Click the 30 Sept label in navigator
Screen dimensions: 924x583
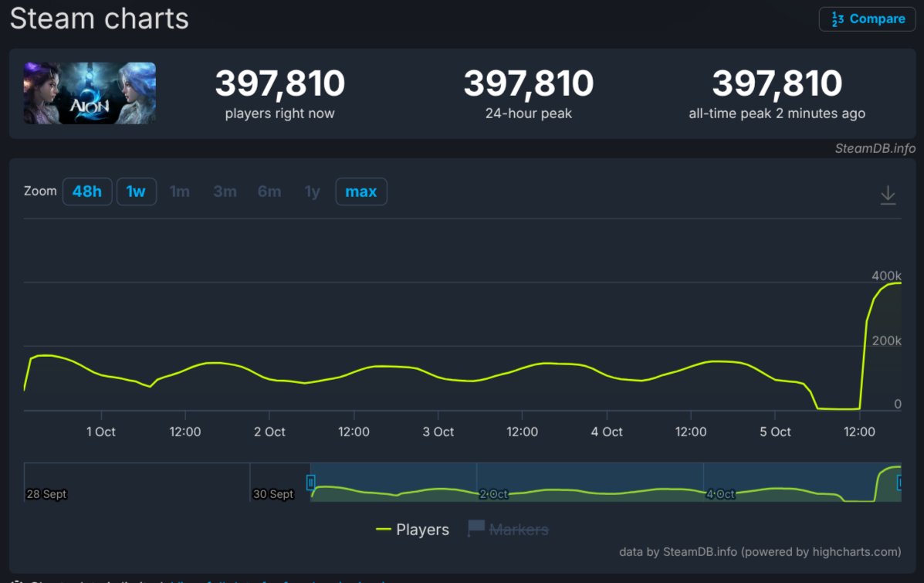[272, 494]
